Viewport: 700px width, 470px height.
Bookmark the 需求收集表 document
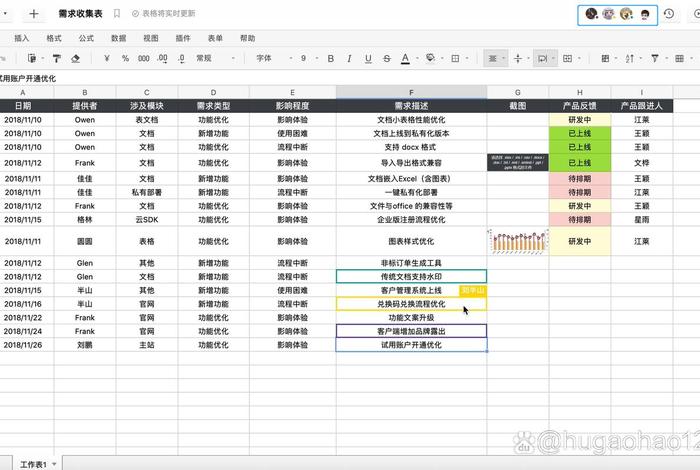[117, 14]
